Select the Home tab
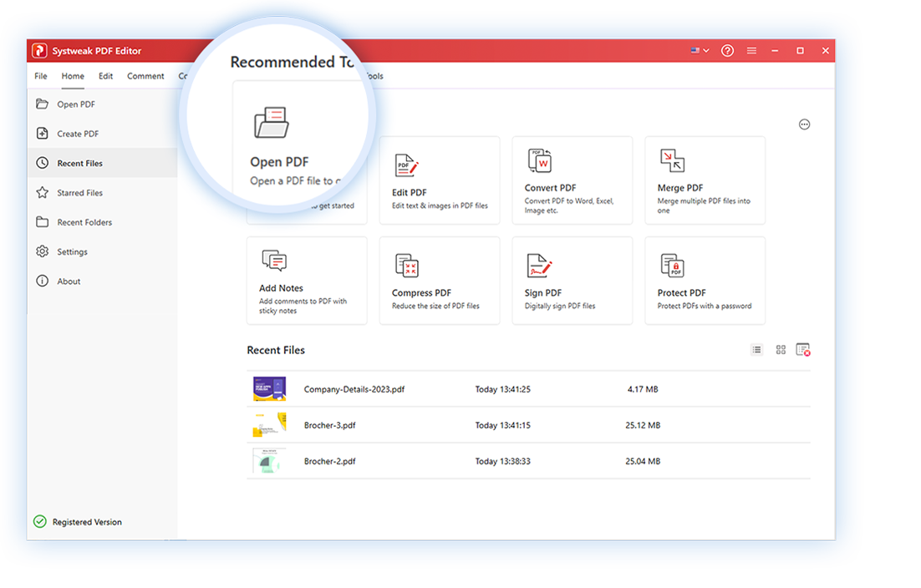The image size is (921, 588). coord(73,76)
